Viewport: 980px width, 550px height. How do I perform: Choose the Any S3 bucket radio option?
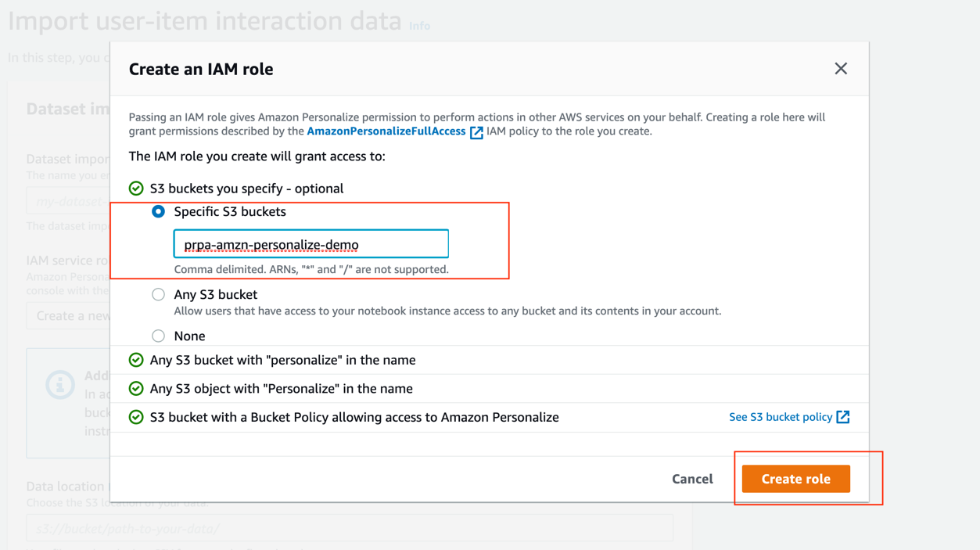(158, 295)
